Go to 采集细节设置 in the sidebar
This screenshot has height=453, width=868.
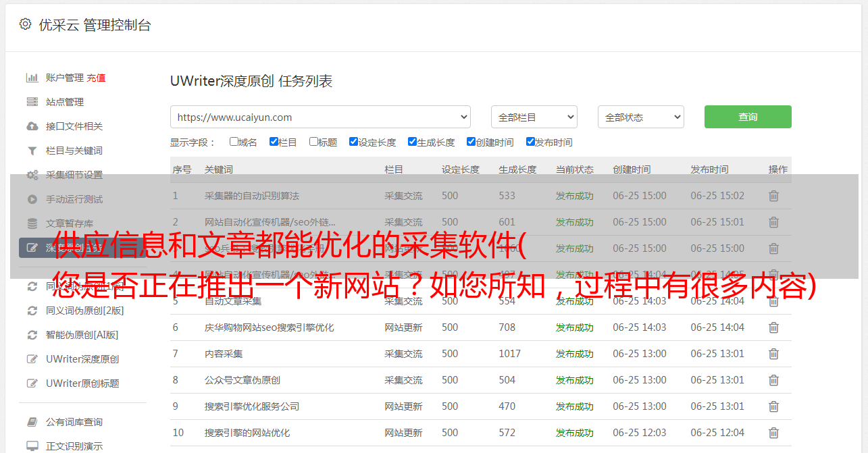click(x=74, y=175)
